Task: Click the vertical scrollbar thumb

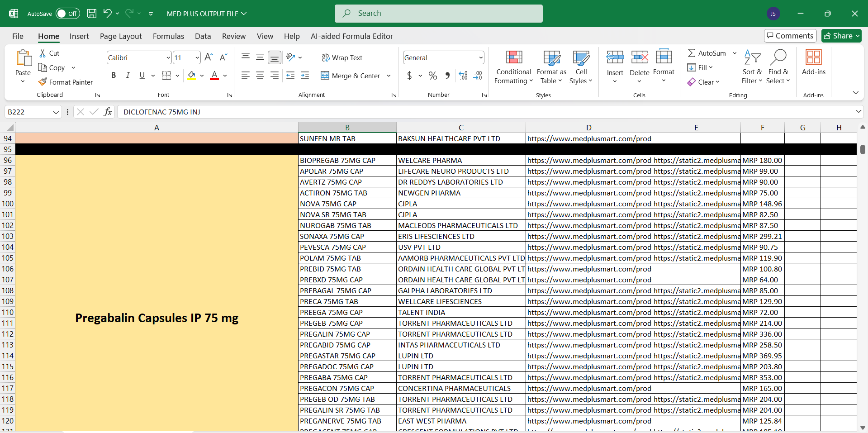Action: [x=863, y=149]
